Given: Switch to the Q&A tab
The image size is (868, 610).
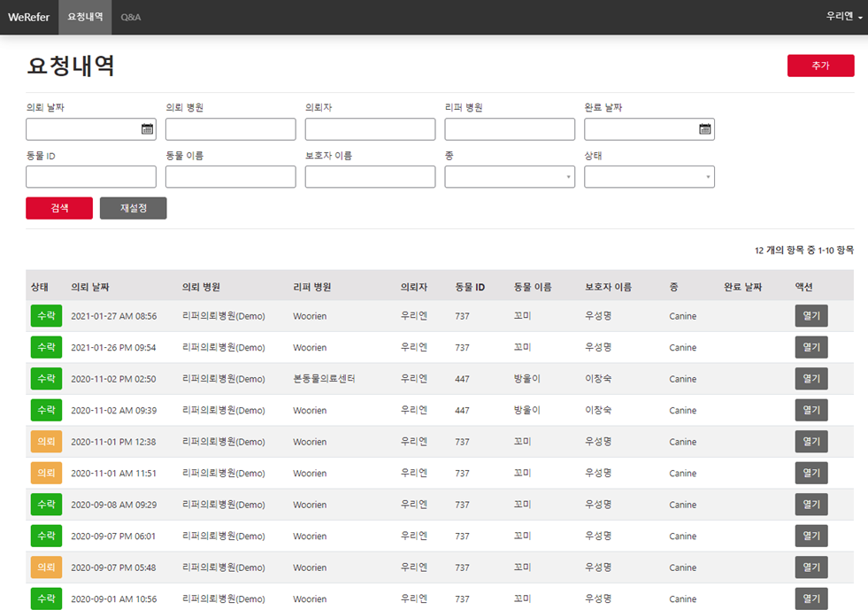Looking at the screenshot, I should click(x=131, y=17).
